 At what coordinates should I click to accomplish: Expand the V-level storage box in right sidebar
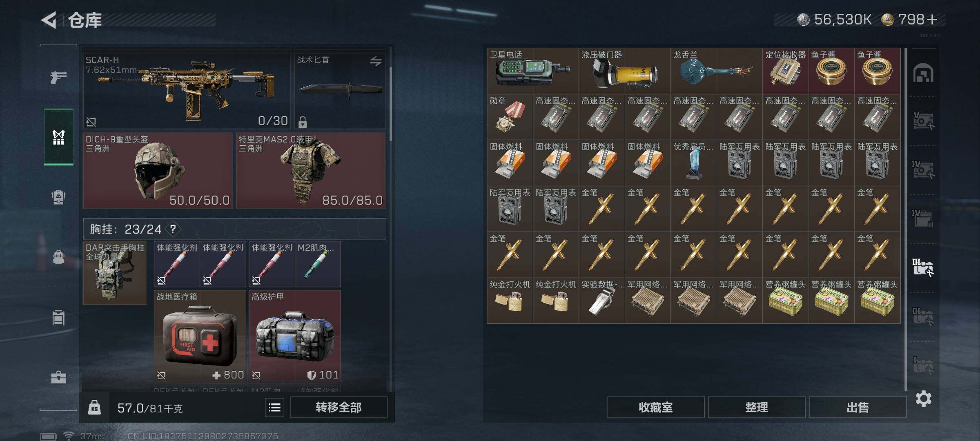[923, 121]
